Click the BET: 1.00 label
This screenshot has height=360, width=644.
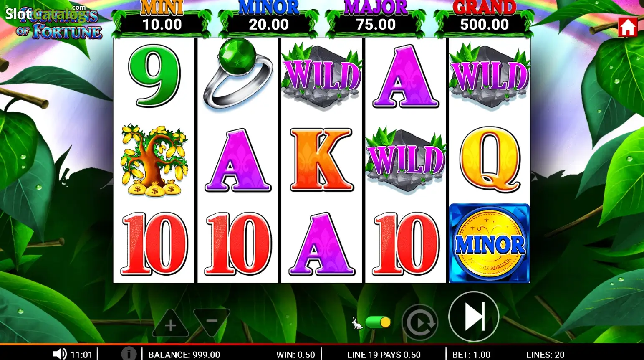pos(471,355)
